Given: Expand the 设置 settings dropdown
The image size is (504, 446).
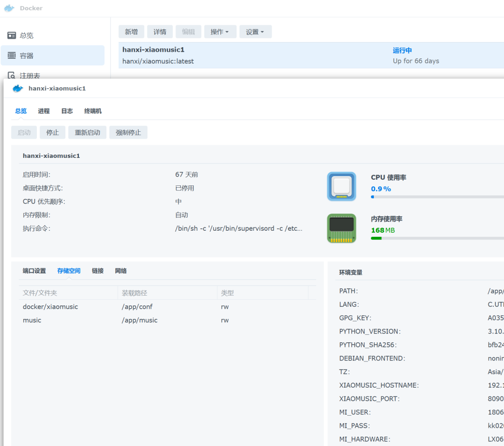Looking at the screenshot, I should click(x=256, y=32).
